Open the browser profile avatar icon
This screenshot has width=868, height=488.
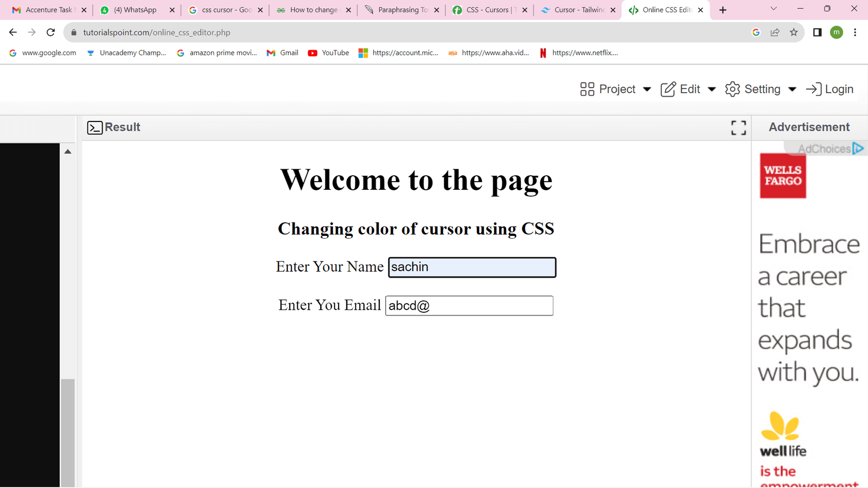tap(836, 33)
